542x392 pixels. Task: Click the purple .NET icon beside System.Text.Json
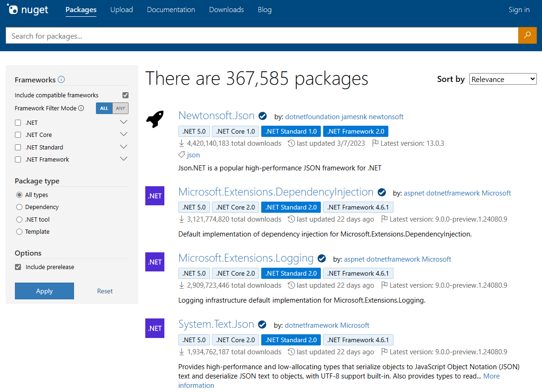click(155, 328)
